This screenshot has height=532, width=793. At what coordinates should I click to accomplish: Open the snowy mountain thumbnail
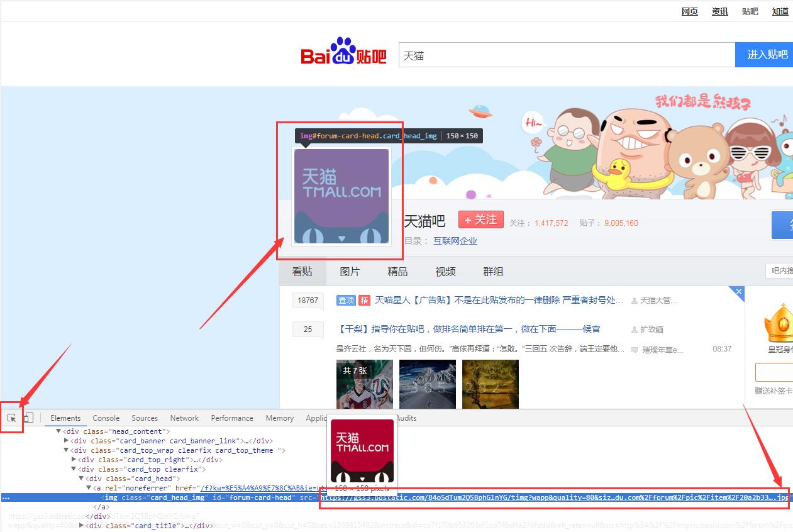(428, 384)
